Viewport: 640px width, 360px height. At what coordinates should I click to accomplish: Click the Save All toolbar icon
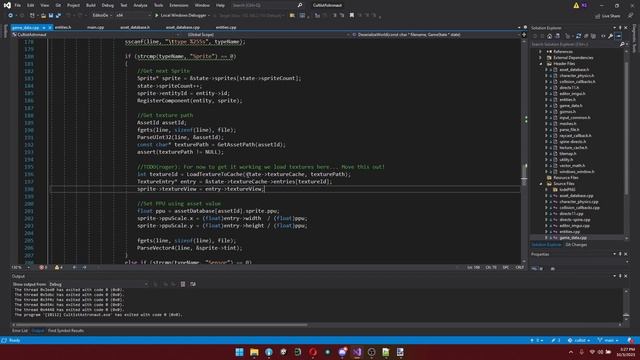point(58,16)
